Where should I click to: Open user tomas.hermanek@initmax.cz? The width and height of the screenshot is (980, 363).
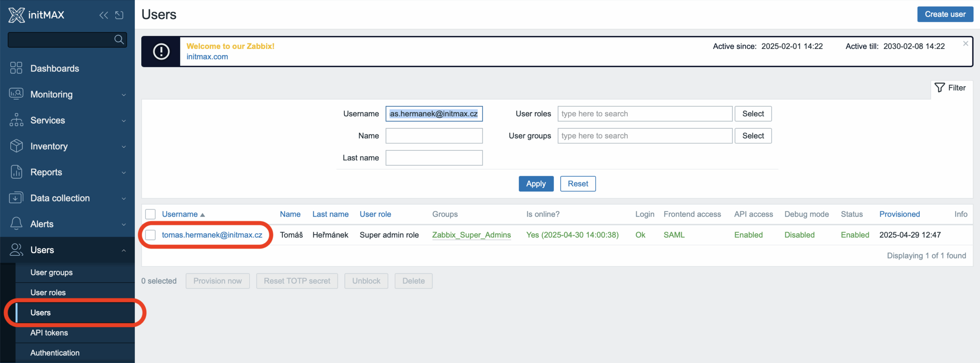coord(212,235)
